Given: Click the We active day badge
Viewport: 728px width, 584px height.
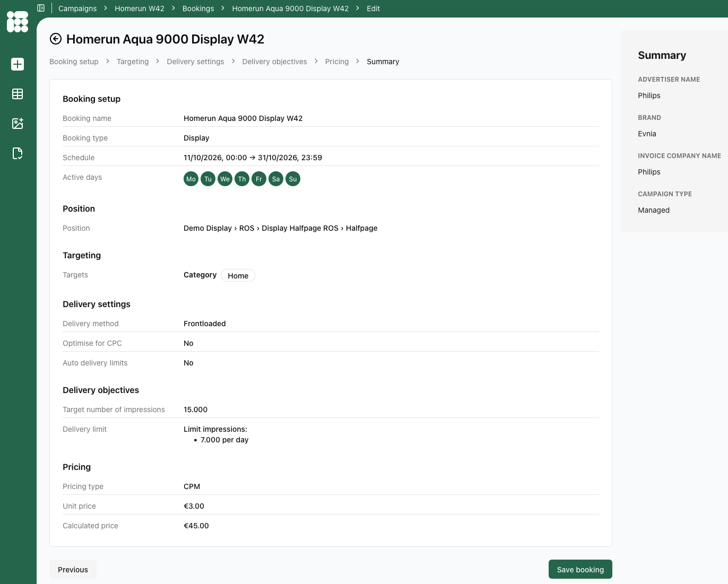Looking at the screenshot, I should click(225, 179).
